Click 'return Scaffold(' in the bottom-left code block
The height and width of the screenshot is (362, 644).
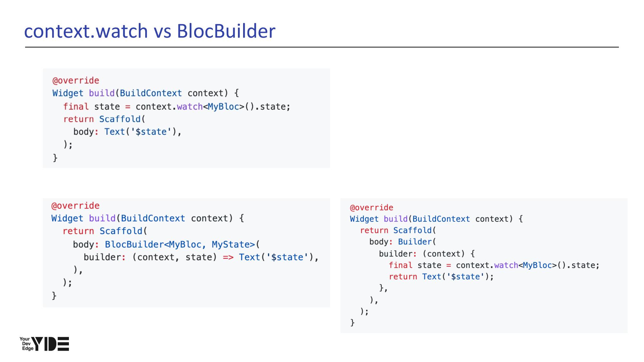105,231
